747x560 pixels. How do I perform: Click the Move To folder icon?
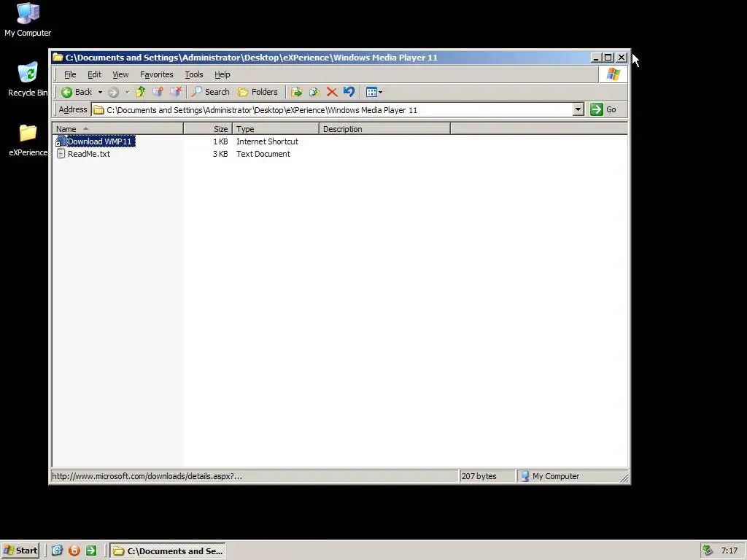point(296,92)
